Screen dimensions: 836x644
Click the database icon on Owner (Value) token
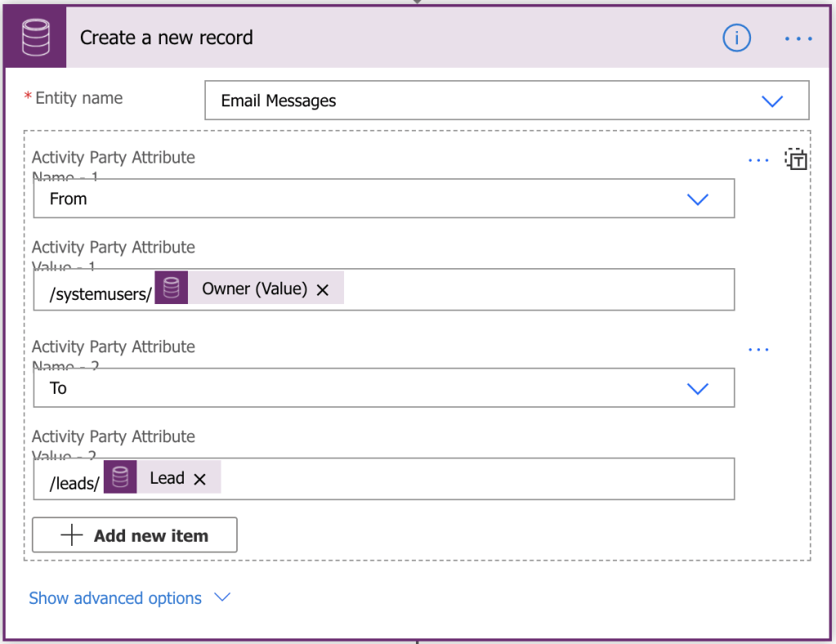171,288
